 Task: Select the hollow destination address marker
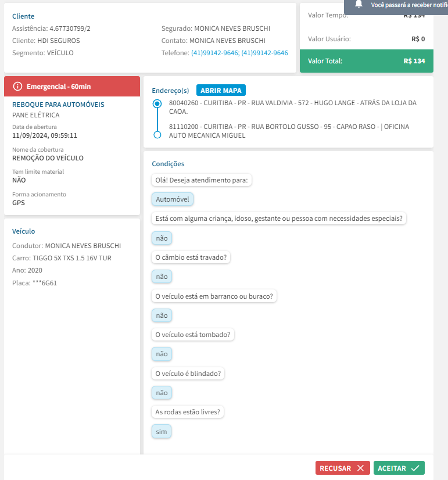coord(156,135)
